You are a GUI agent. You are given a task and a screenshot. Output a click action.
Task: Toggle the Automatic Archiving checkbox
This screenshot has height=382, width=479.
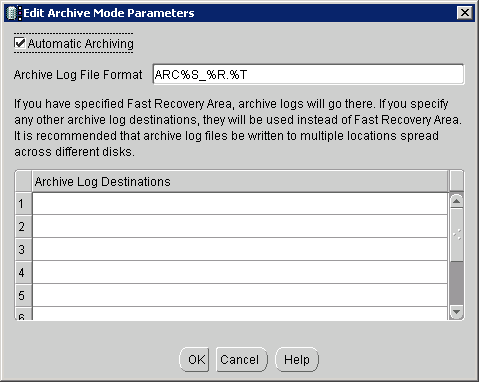[20, 43]
